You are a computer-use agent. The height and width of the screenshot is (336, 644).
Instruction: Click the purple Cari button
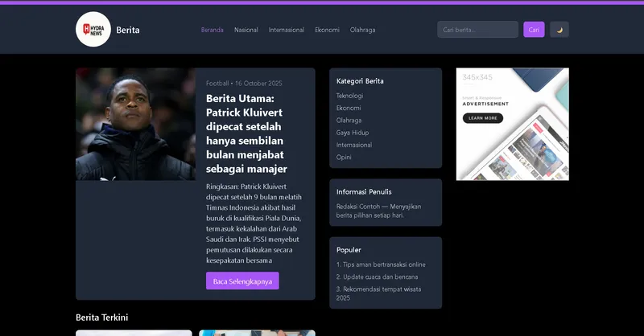534,30
